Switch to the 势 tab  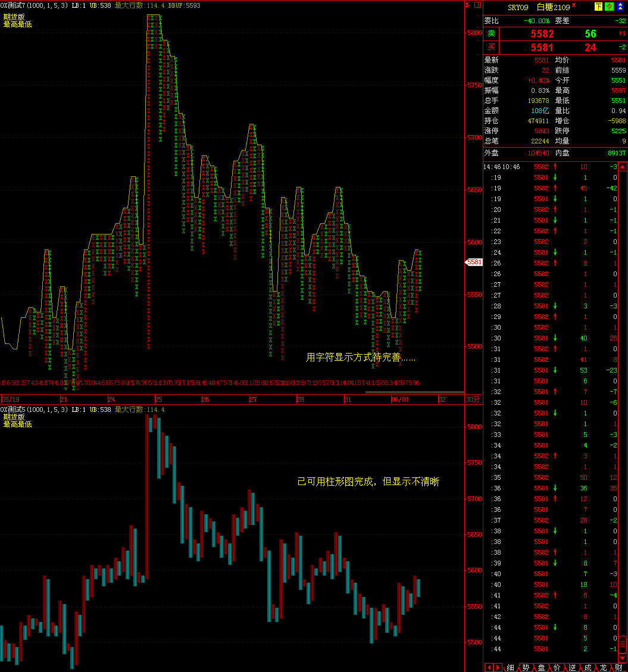tap(526, 668)
